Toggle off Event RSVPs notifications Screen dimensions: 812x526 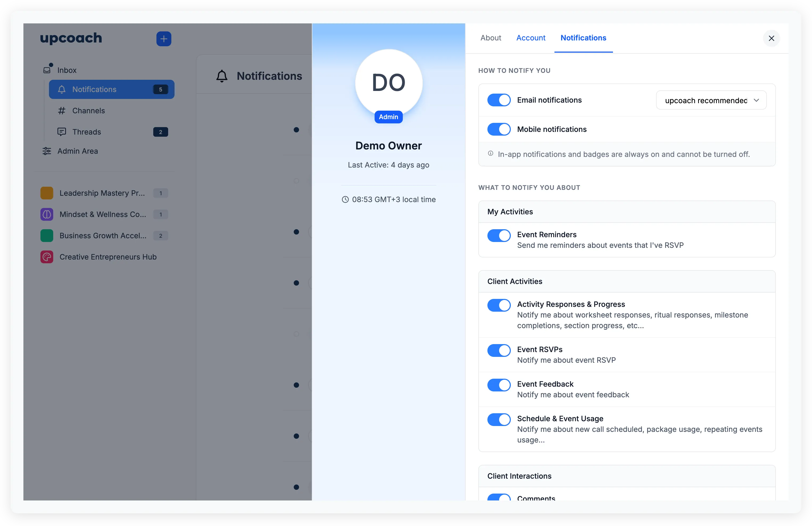[x=499, y=350]
